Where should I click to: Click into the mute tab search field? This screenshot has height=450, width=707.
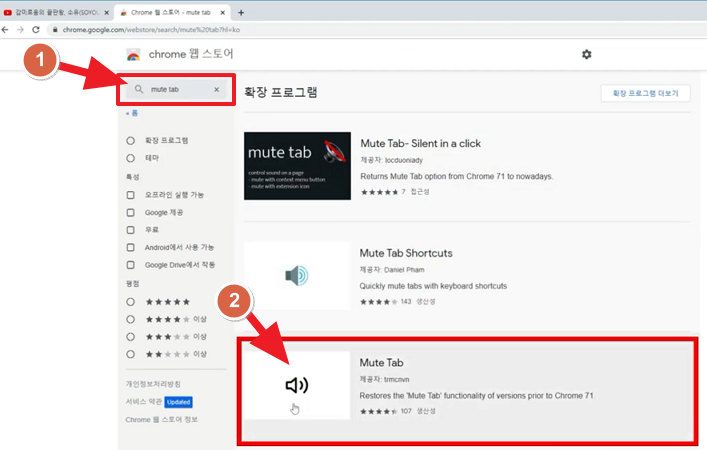pyautogui.click(x=176, y=89)
